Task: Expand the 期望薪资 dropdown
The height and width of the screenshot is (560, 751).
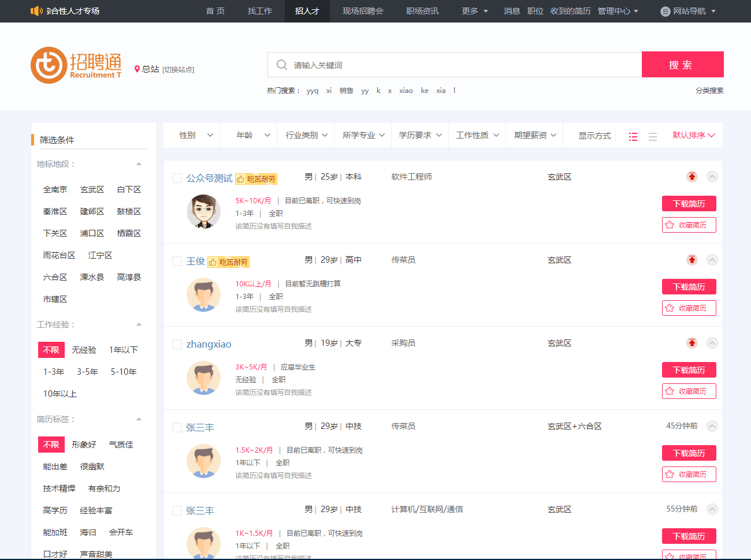Action: tap(535, 135)
